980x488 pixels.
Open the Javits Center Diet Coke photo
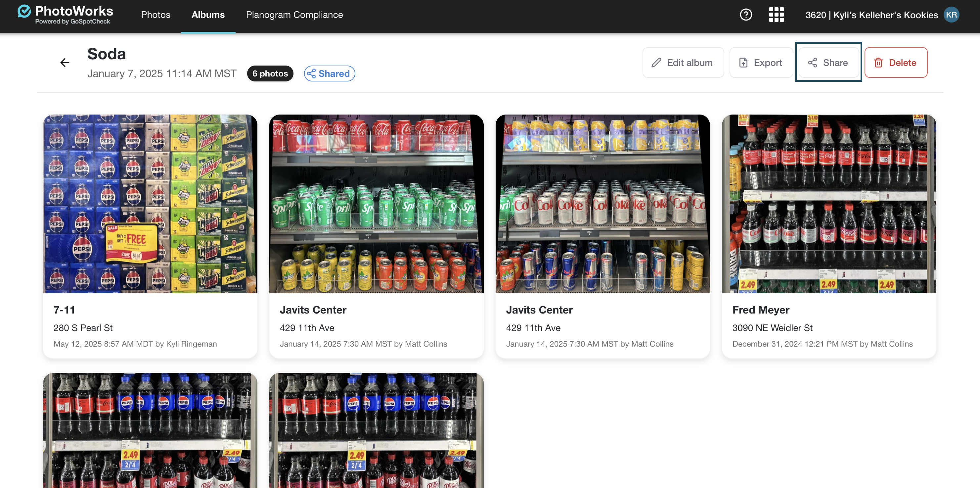tap(602, 204)
